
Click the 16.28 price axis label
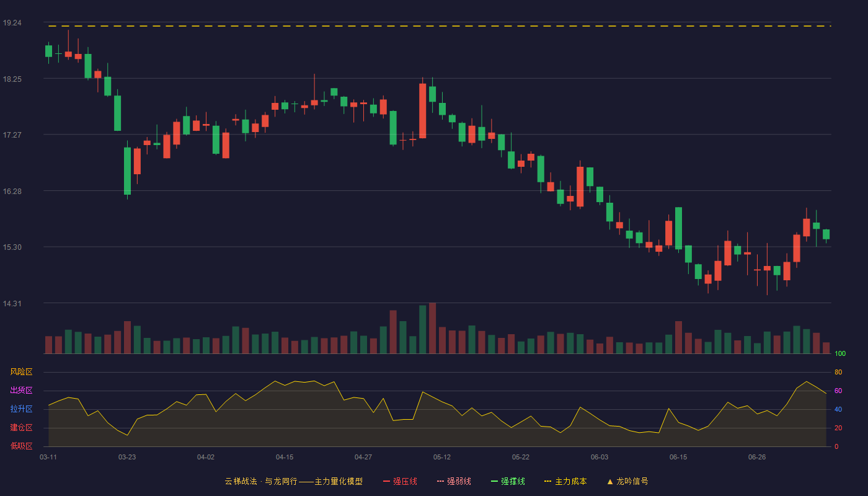[12, 192]
